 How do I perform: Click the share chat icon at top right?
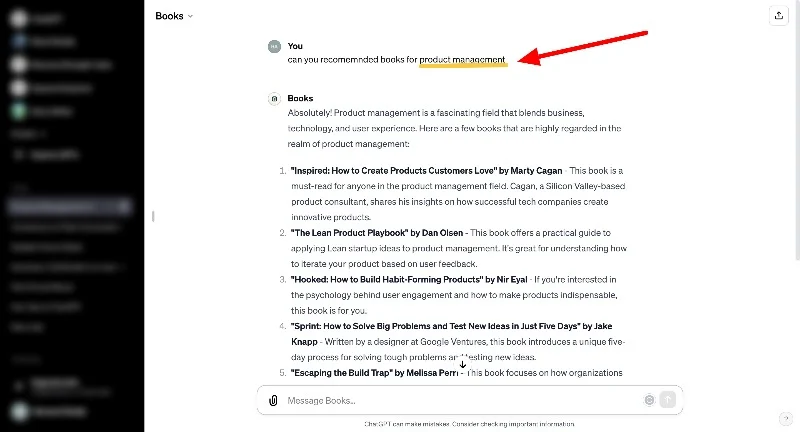coord(778,16)
